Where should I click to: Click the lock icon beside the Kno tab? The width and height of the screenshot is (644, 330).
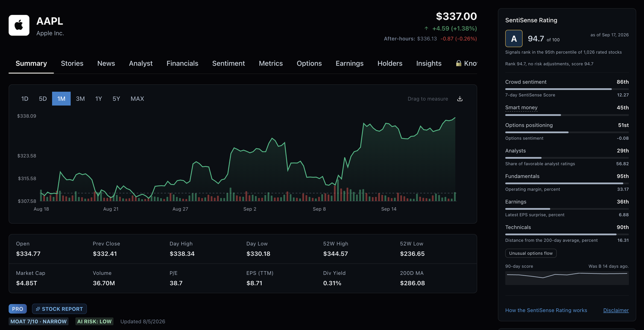point(458,63)
